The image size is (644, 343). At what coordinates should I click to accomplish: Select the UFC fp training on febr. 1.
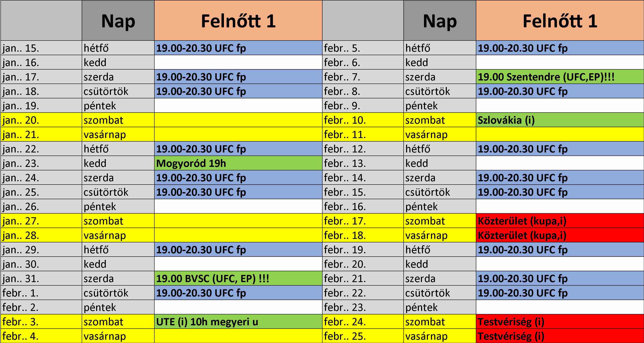point(238,293)
